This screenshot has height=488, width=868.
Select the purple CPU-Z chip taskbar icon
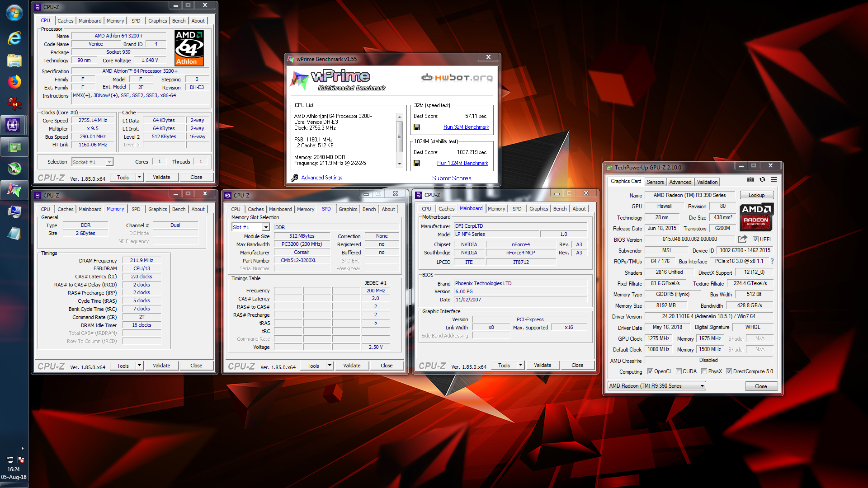click(x=13, y=125)
